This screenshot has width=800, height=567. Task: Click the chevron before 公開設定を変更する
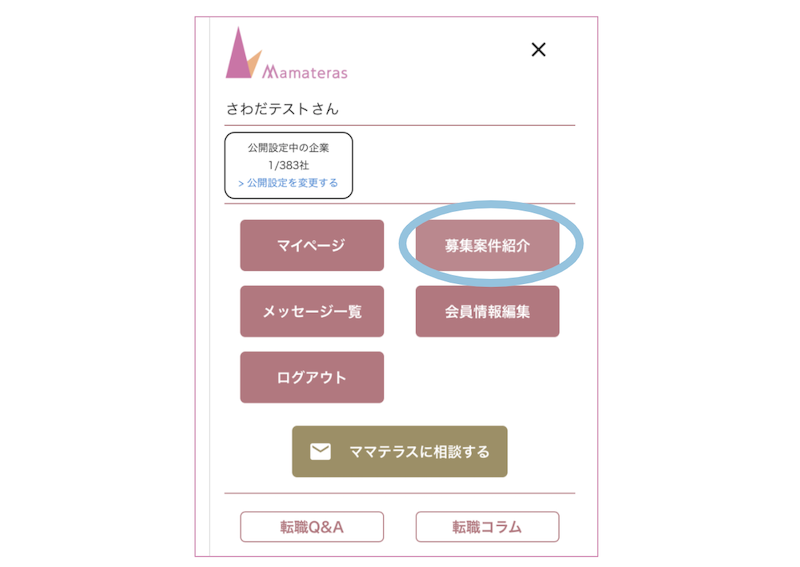[241, 183]
